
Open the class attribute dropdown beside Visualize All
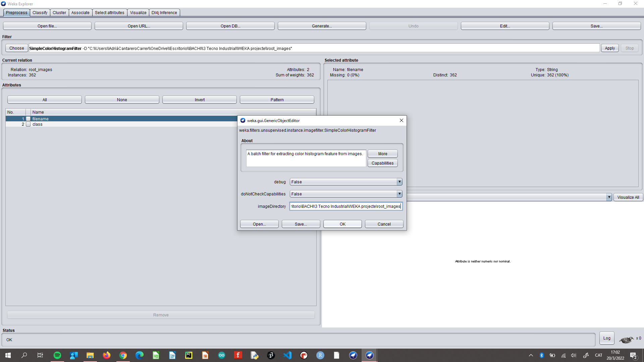coord(609,197)
